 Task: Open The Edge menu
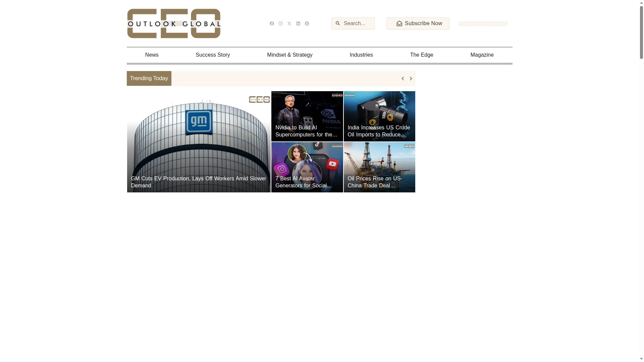coord(421,55)
